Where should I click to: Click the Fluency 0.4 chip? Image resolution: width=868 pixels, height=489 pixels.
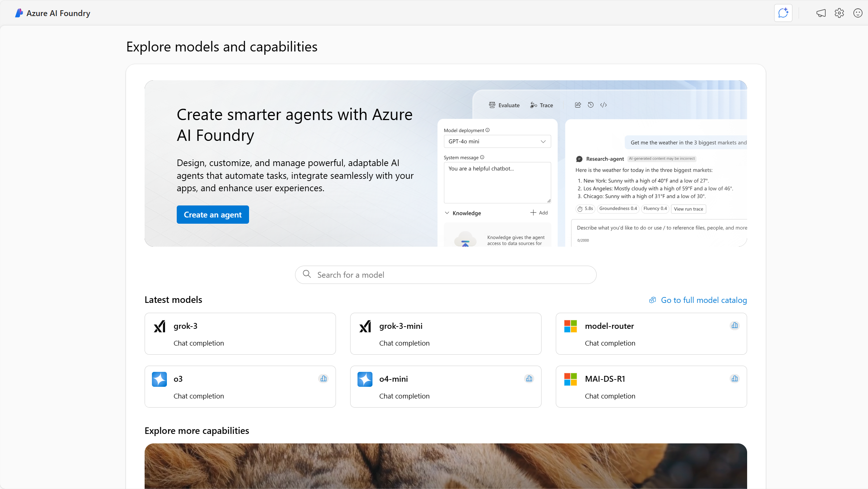[655, 209]
